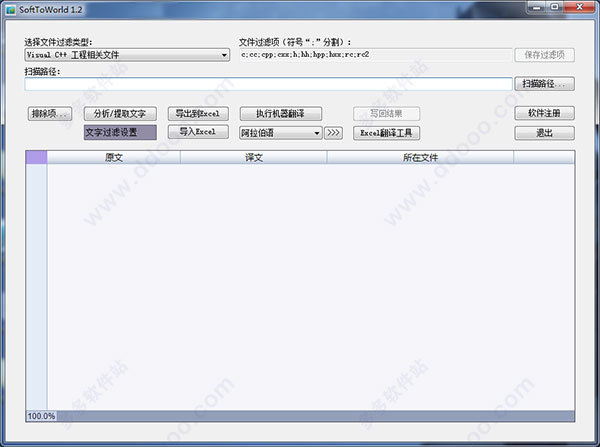This screenshot has height=447, width=600.
Task: Click the 退出 button
Action: click(x=544, y=133)
